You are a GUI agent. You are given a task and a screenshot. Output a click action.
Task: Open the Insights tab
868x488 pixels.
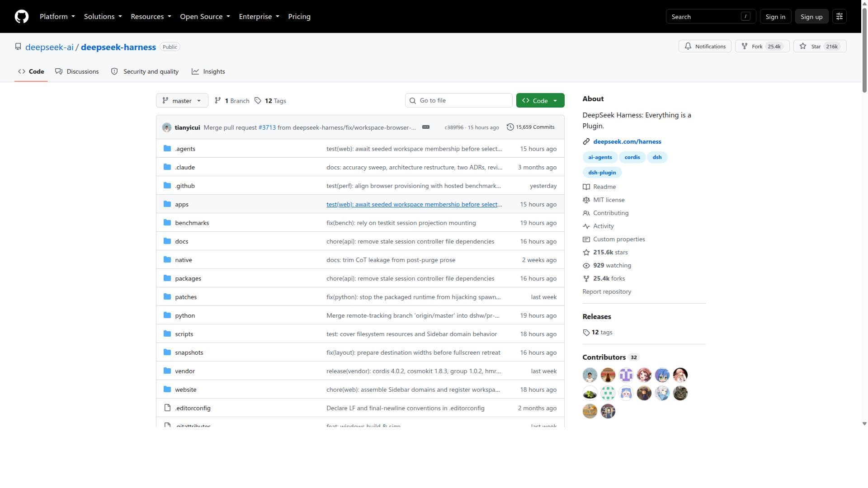coord(208,71)
